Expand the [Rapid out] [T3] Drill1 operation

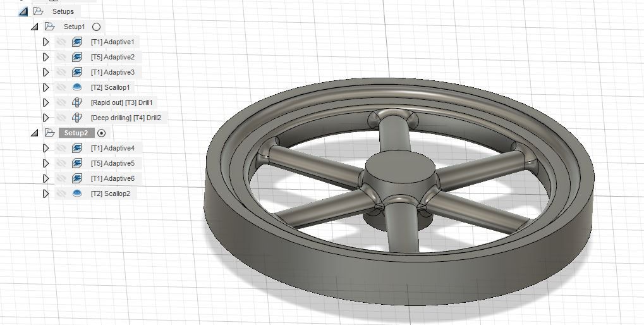coord(46,102)
